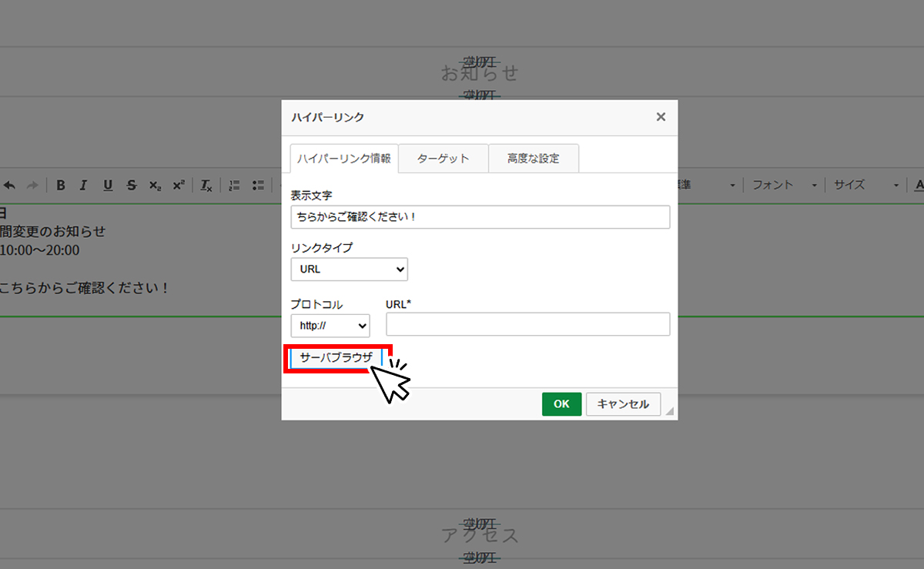Apply strikethrough formatting
The image size is (924, 569).
click(132, 186)
